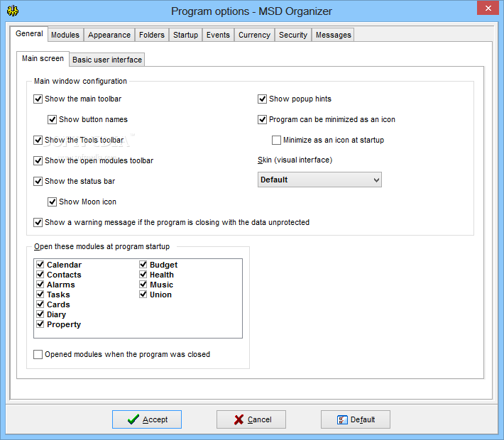Image resolution: width=504 pixels, height=440 pixels.
Task: Uncheck the Cards startup module
Action: pos(40,304)
